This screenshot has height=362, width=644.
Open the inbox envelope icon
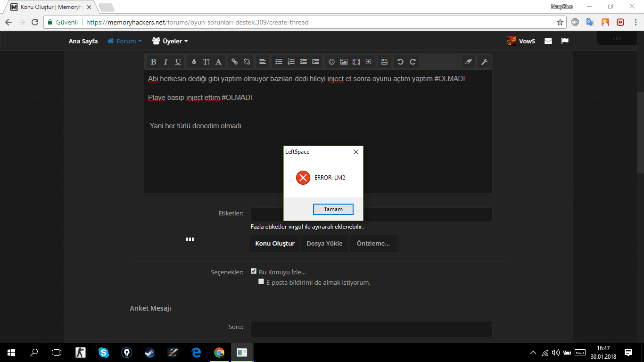tap(548, 41)
